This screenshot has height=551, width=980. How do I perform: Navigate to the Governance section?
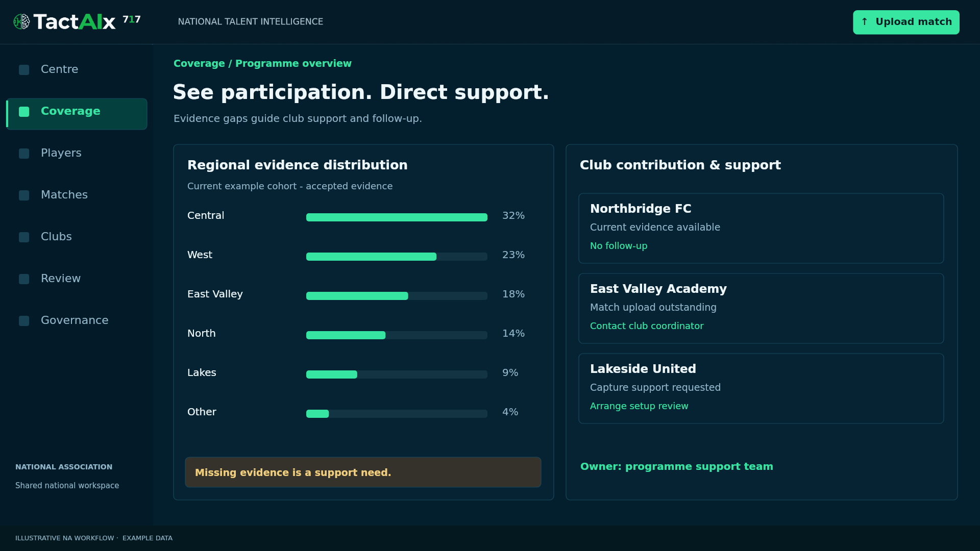point(77,320)
